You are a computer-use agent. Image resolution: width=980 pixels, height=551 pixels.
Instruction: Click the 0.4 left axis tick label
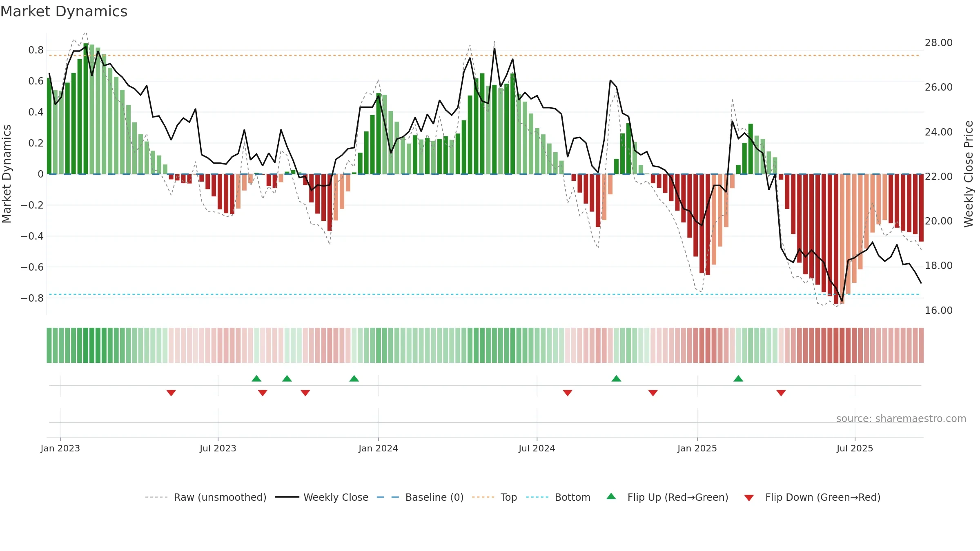coord(36,112)
